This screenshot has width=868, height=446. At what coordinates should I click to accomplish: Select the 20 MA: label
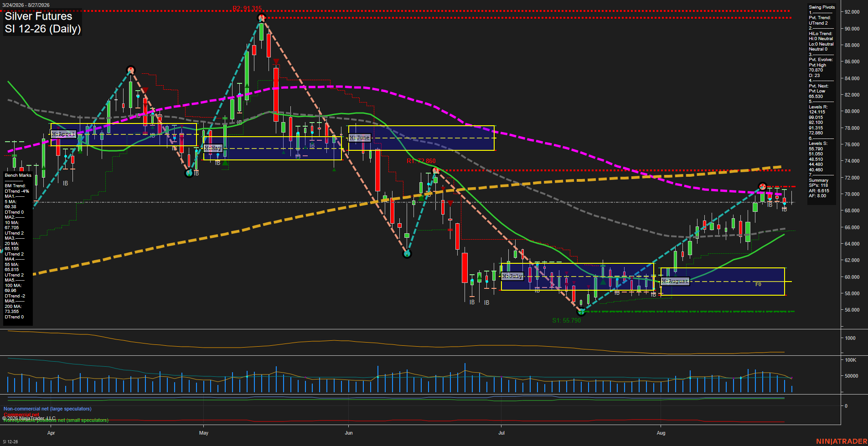[x=11, y=244]
